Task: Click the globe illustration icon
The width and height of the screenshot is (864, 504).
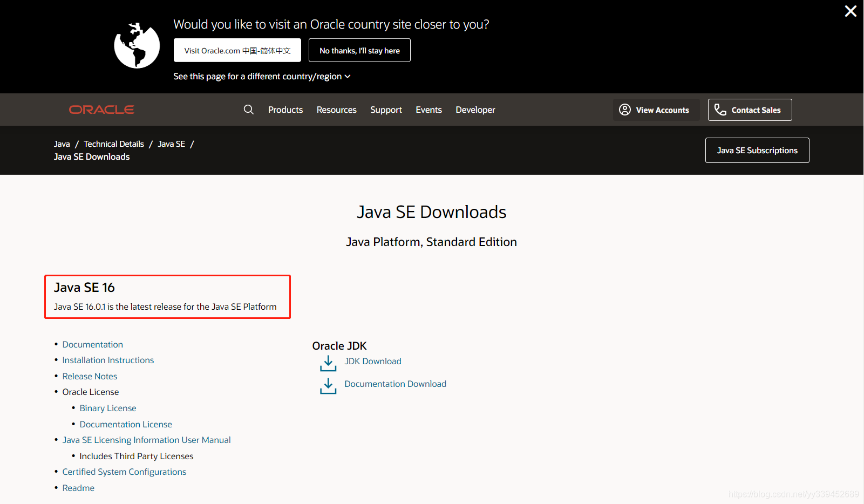Action: (x=137, y=46)
